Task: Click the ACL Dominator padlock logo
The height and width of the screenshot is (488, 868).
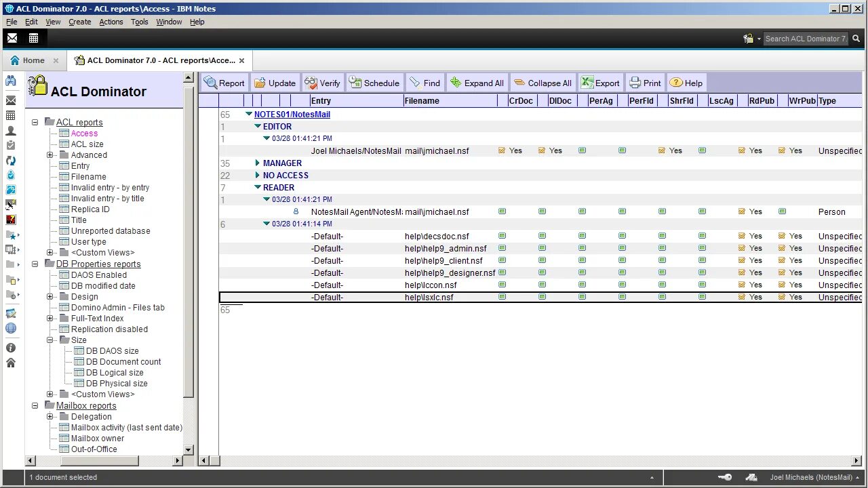Action: point(38,85)
